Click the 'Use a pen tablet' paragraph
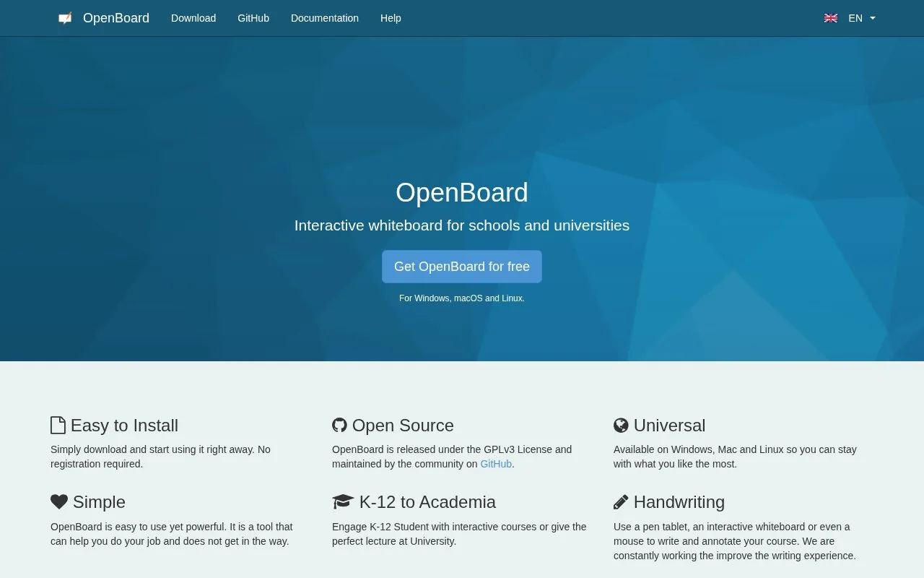Viewport: 924px width, 578px height. pyautogui.click(x=735, y=541)
